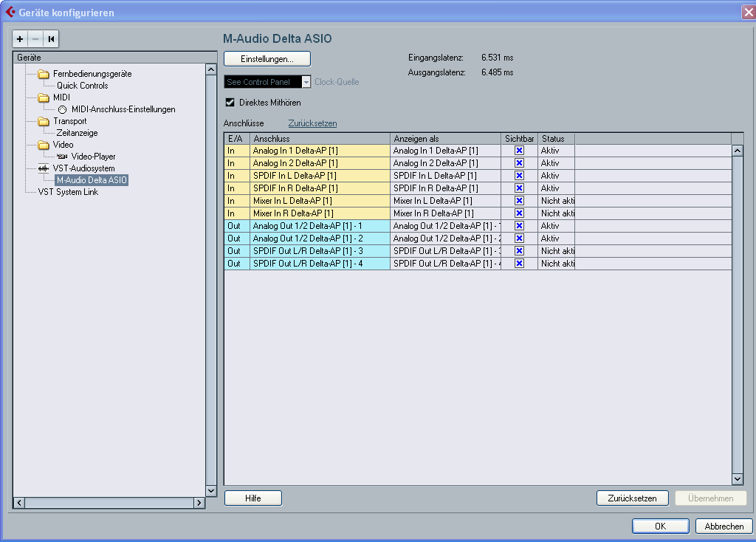Click the Sichtbar column header
The width and height of the screenshot is (756, 542).
click(x=520, y=139)
